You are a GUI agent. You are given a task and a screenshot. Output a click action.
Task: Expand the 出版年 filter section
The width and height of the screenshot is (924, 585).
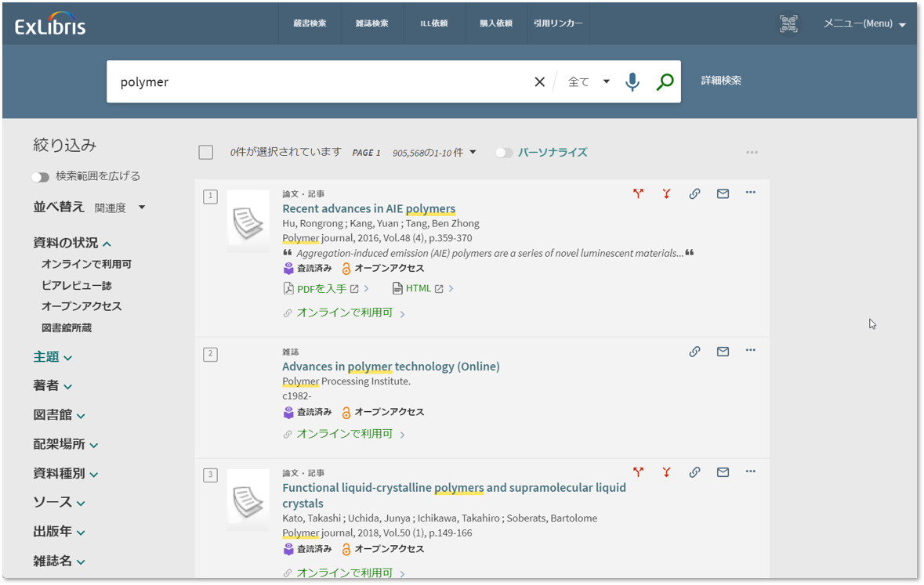point(59,532)
